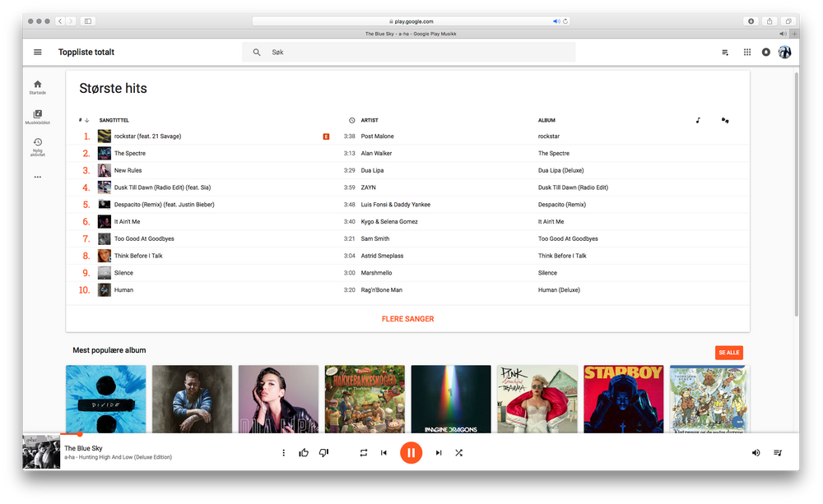Click the Safari address bar

411,21
